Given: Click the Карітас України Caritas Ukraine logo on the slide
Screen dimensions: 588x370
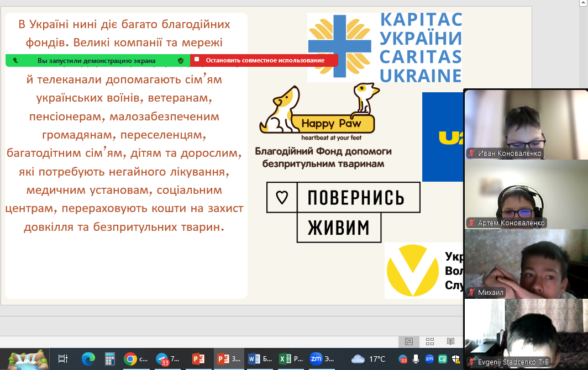Looking at the screenshot, I should pyautogui.click(x=385, y=47).
